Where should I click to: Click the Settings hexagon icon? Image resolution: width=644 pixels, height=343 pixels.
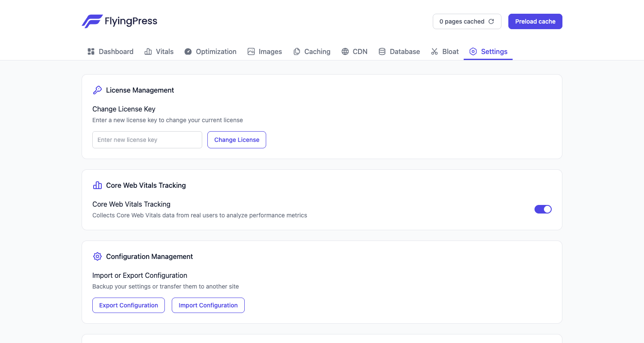coord(473,51)
